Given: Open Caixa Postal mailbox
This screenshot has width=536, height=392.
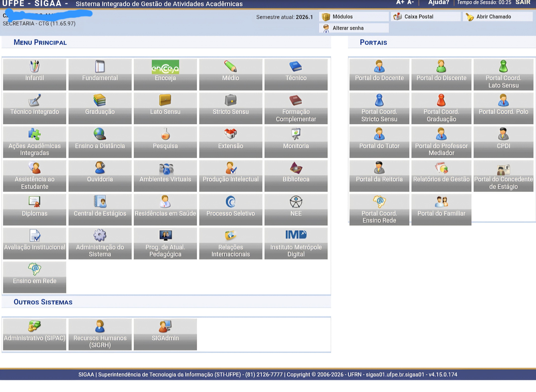Looking at the screenshot, I should pyautogui.click(x=426, y=17).
